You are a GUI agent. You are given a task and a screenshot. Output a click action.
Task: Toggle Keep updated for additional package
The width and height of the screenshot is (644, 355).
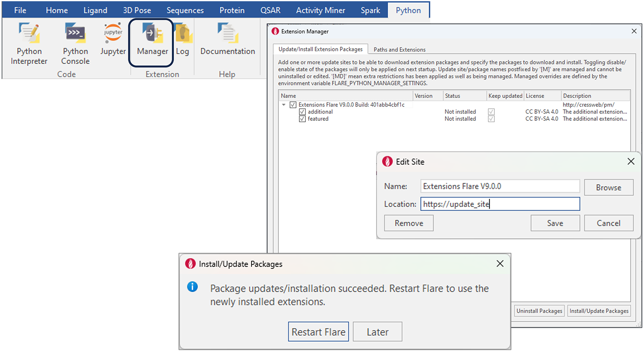[491, 112]
